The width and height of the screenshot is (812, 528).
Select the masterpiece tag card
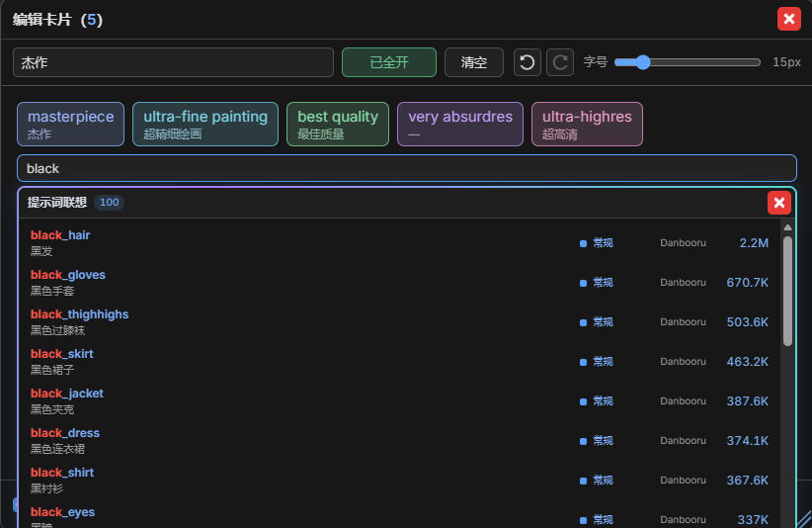70,125
